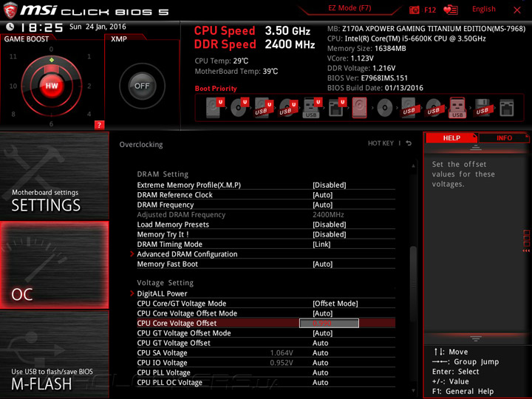Select the last legacy network boot icon

pyautogui.click(x=507, y=108)
